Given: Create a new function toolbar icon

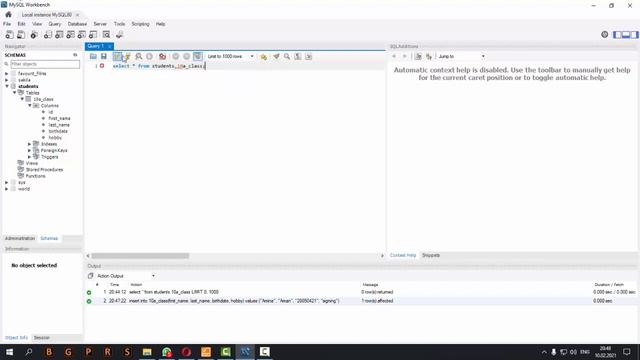Looking at the screenshot, I should (93, 35).
